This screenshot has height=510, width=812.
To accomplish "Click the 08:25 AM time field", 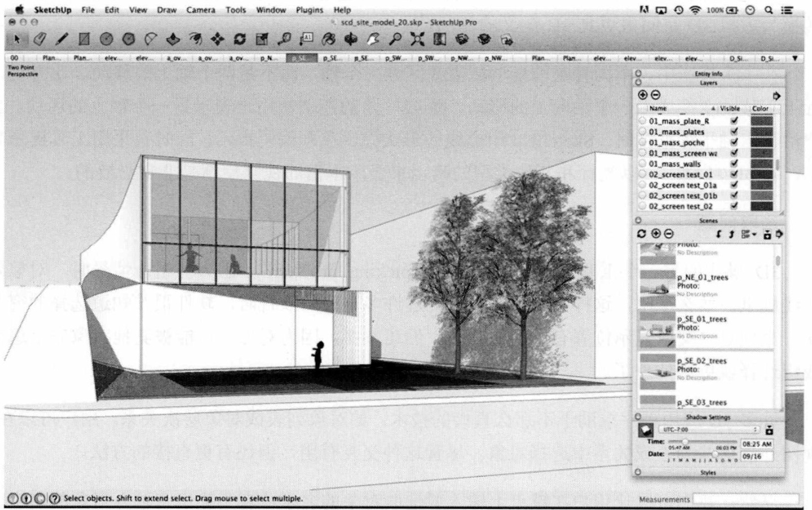I will (757, 444).
